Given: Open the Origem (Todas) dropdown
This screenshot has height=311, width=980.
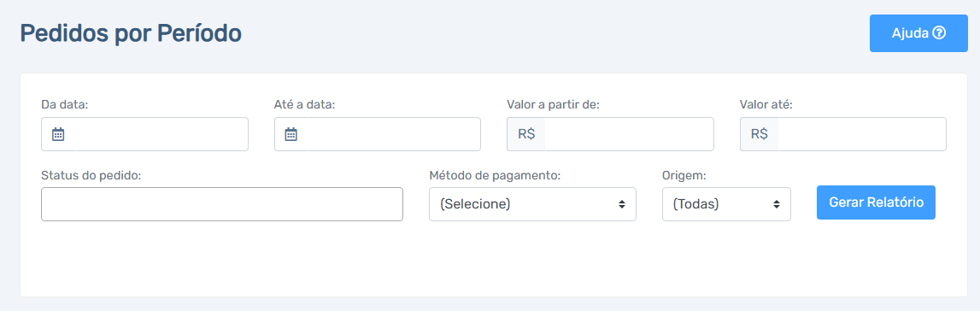Looking at the screenshot, I should [x=726, y=204].
